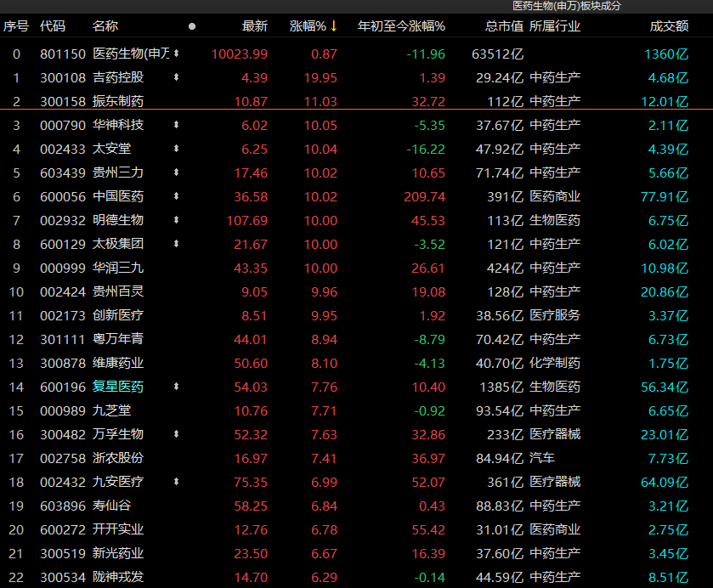Select the 浙农股份 stock name

click(x=118, y=458)
